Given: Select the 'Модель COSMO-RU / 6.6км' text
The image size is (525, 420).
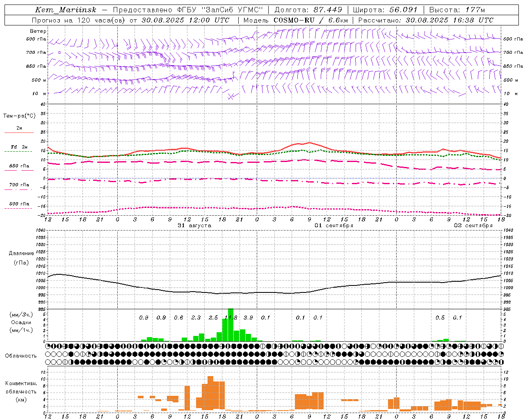Looking at the screenshot, I should [x=296, y=20].
